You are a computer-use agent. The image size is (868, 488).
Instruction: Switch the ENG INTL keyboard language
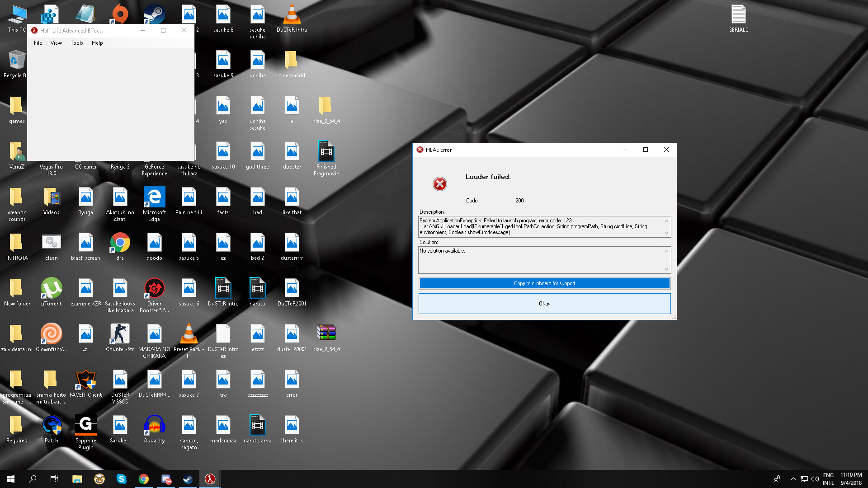[828, 479]
